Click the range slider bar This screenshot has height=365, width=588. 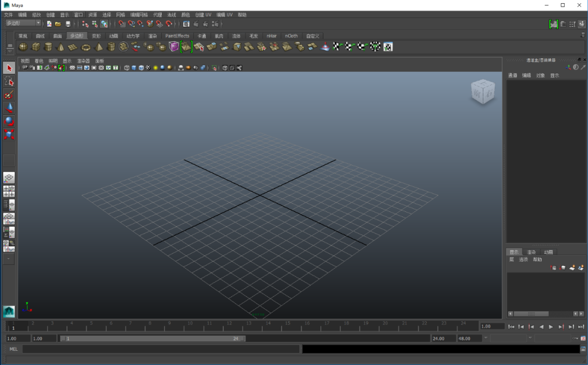pos(152,338)
